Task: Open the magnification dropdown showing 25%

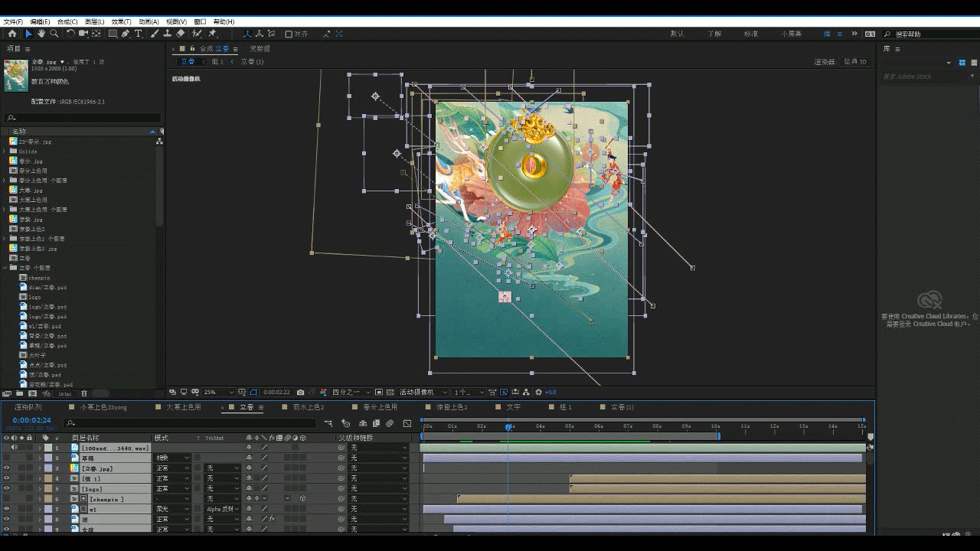Action: click(x=218, y=392)
